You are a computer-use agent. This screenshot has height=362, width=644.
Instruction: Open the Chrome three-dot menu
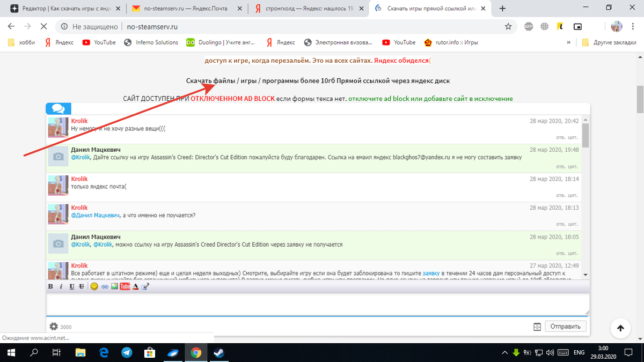633,26
